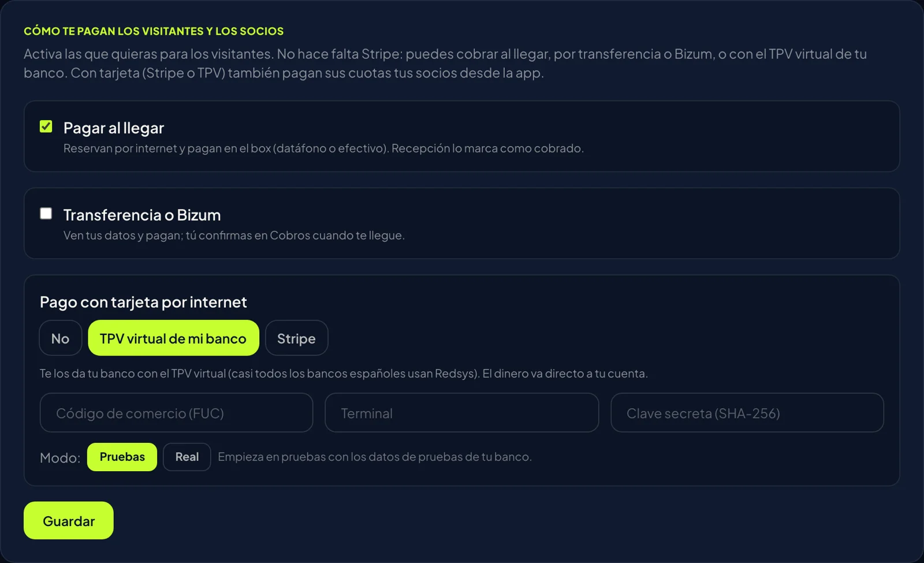Switch card payment to Stripe
Viewport: 924px width, 563px height.
pos(297,338)
